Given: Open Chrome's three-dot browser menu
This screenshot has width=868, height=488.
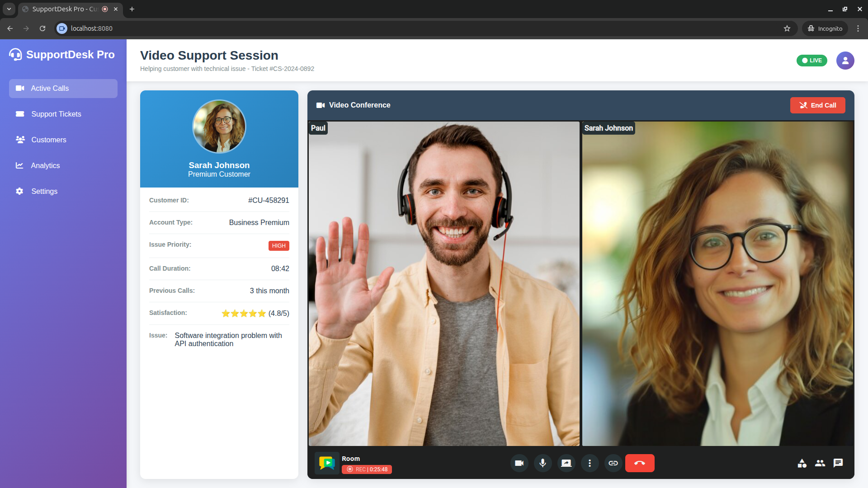Looking at the screenshot, I should pos(858,28).
